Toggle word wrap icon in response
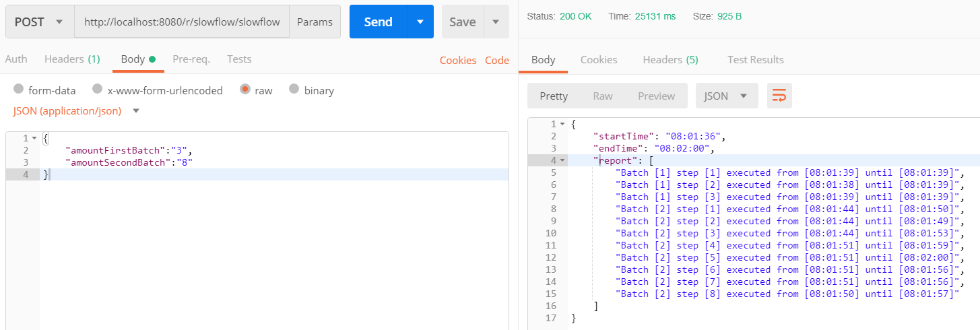 (x=779, y=96)
